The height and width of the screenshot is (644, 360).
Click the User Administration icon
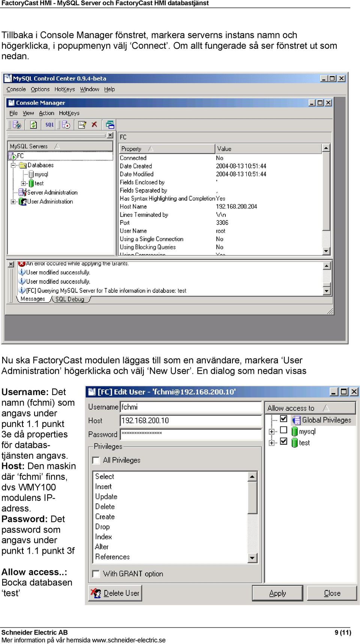point(22,201)
